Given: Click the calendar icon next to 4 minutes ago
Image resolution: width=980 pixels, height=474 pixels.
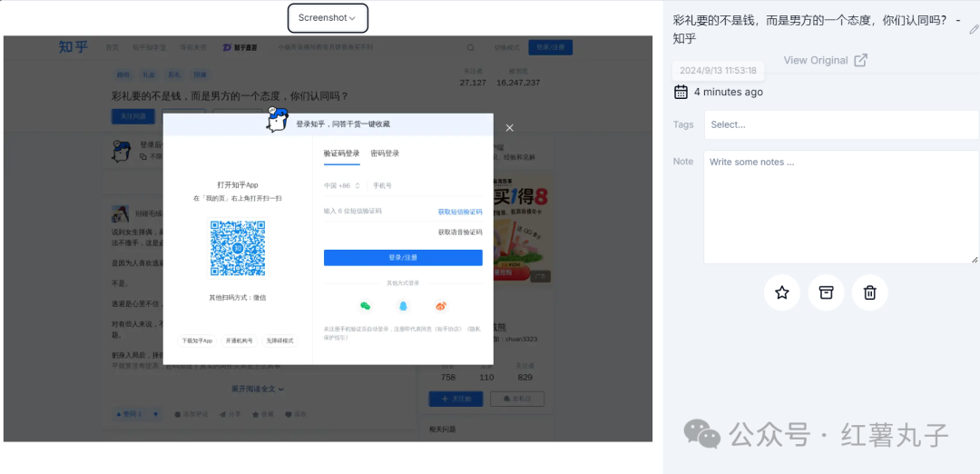Looking at the screenshot, I should click(681, 92).
